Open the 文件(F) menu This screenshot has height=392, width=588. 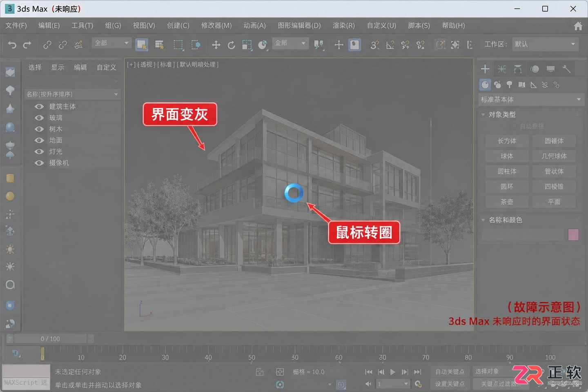[x=16, y=26]
